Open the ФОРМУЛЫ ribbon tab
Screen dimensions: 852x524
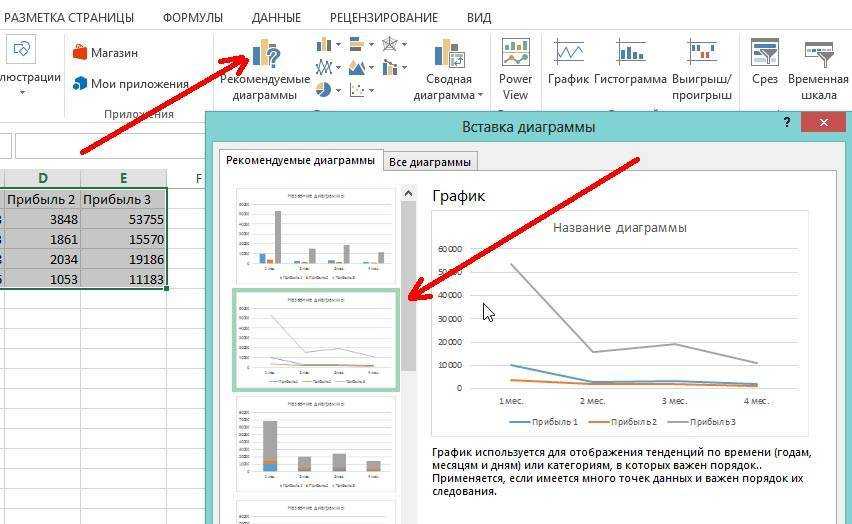[x=193, y=17]
